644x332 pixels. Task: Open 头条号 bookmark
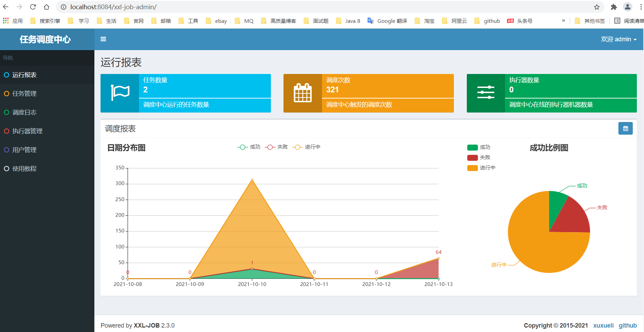(520, 21)
